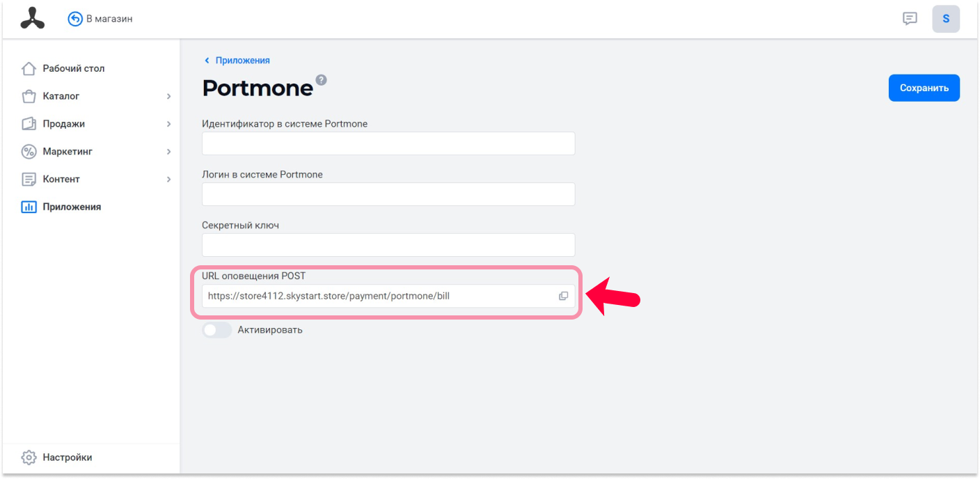Viewport: 980px width, 479px height.
Task: Go to В магазин link
Action: (109, 19)
